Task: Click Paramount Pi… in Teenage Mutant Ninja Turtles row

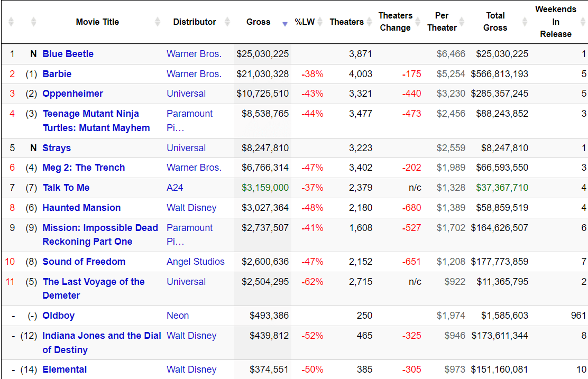Action: pos(190,121)
